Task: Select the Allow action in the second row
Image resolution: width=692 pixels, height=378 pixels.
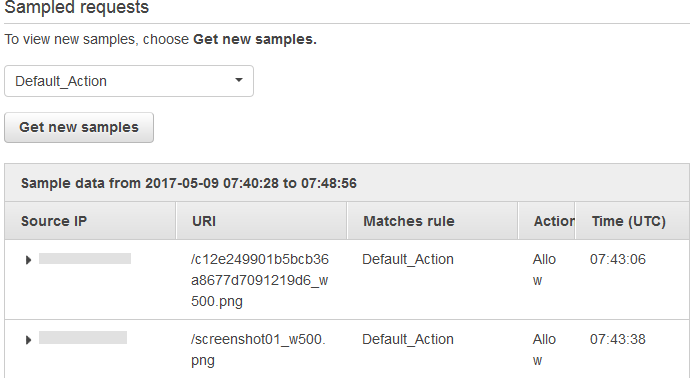Action: pos(544,350)
